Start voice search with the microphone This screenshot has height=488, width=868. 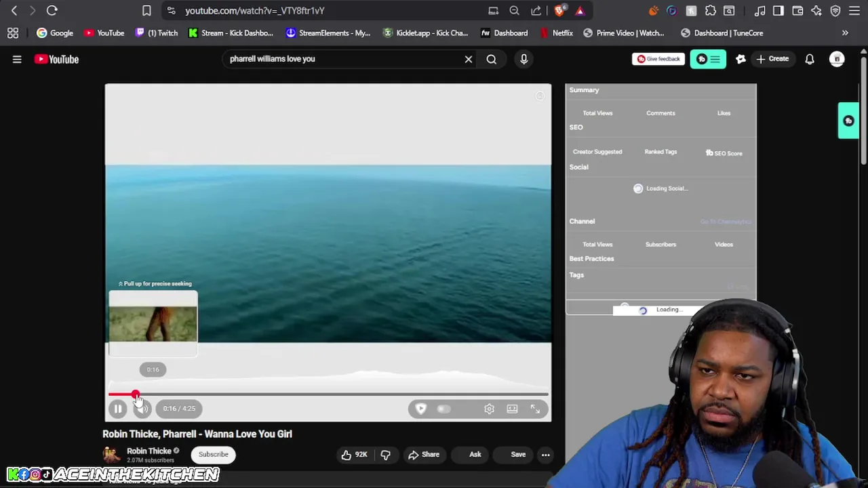524,59
